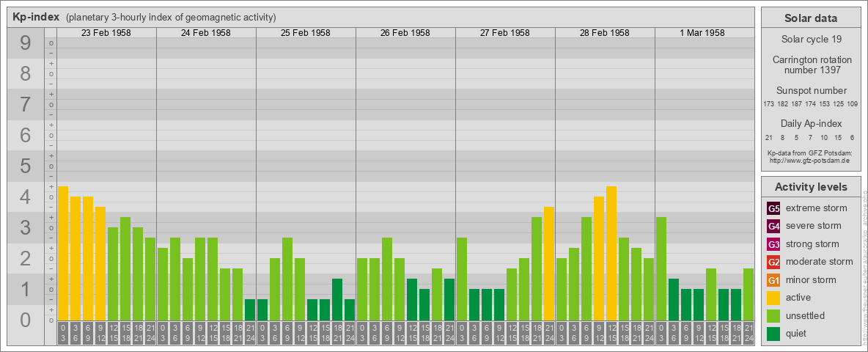Click the 'minor storm' legend label

(811, 279)
